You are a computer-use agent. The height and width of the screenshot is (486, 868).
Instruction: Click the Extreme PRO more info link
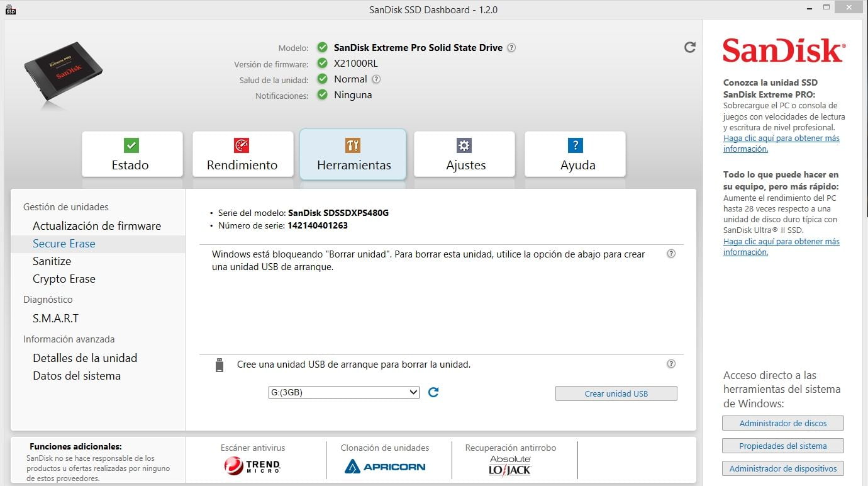pos(781,144)
